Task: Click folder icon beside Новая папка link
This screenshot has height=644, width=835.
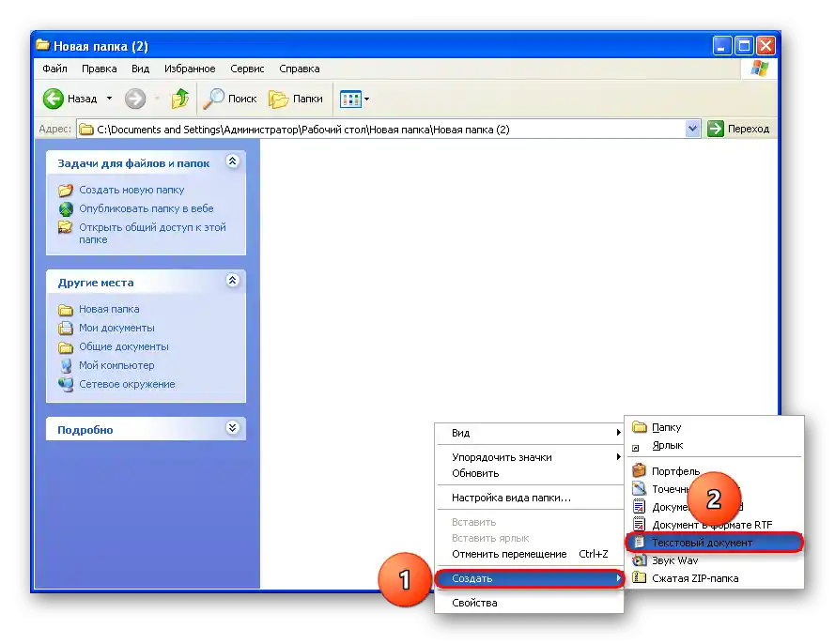Action: 66,309
